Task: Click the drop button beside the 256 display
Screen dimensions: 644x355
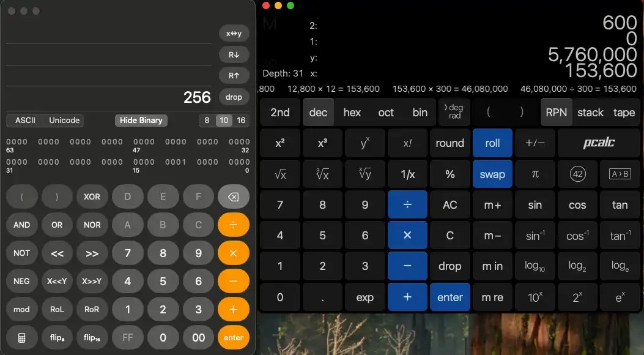Action: pos(234,97)
